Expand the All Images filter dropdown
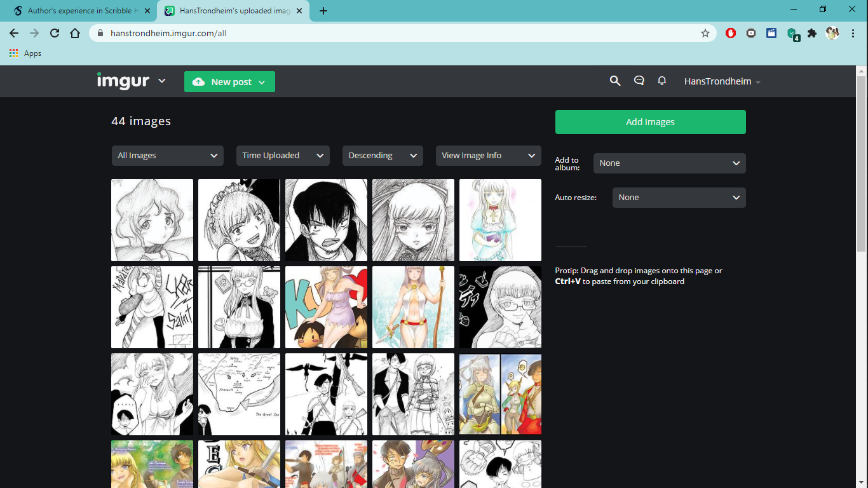The height and width of the screenshot is (488, 868). pos(167,156)
